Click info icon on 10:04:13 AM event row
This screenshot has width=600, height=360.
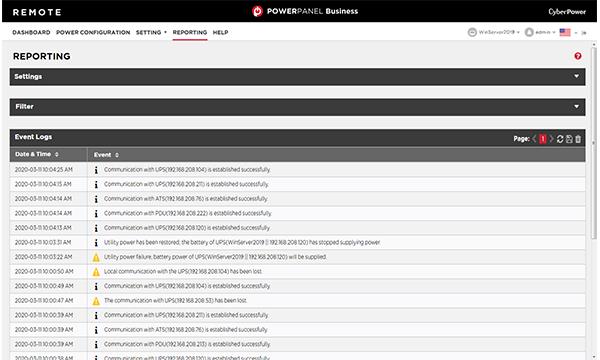[x=96, y=228]
